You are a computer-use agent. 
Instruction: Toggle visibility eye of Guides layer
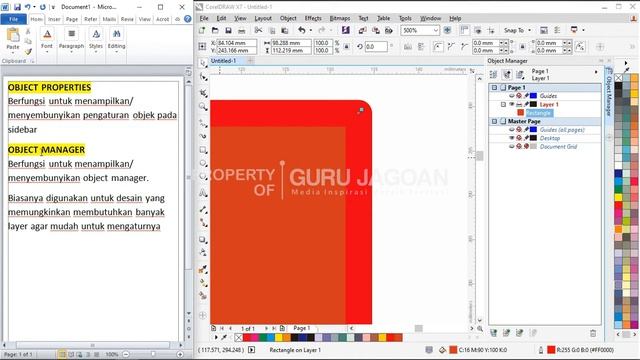(x=511, y=96)
